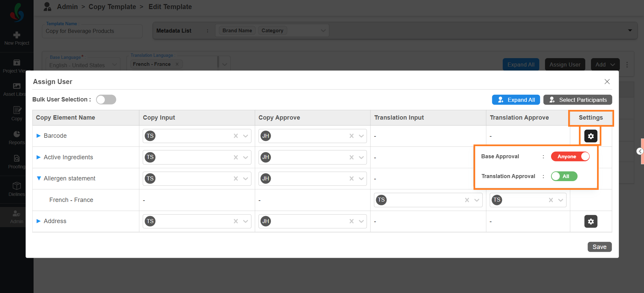Collapse the Allergen statement row
Screen dimensions: 644x293
(39, 178)
